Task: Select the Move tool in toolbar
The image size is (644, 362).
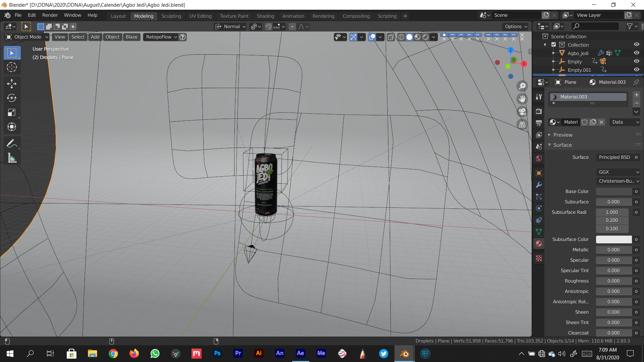Action: [x=12, y=83]
